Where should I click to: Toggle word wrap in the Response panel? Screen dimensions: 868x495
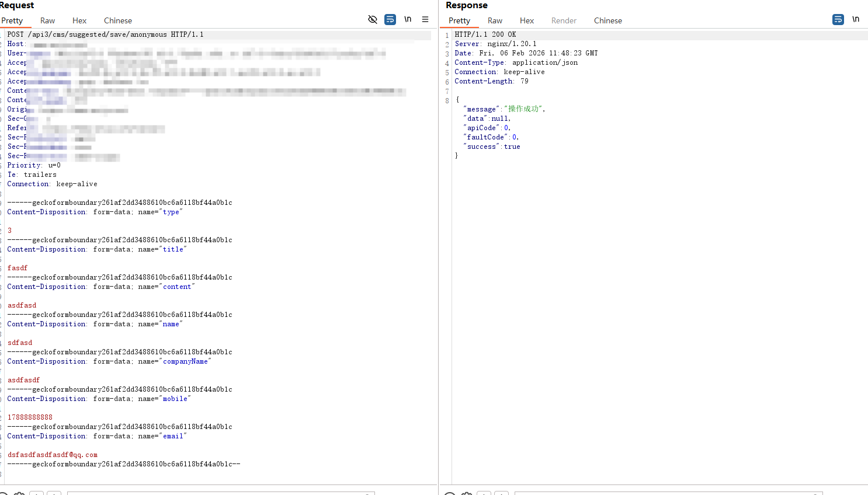pos(838,19)
